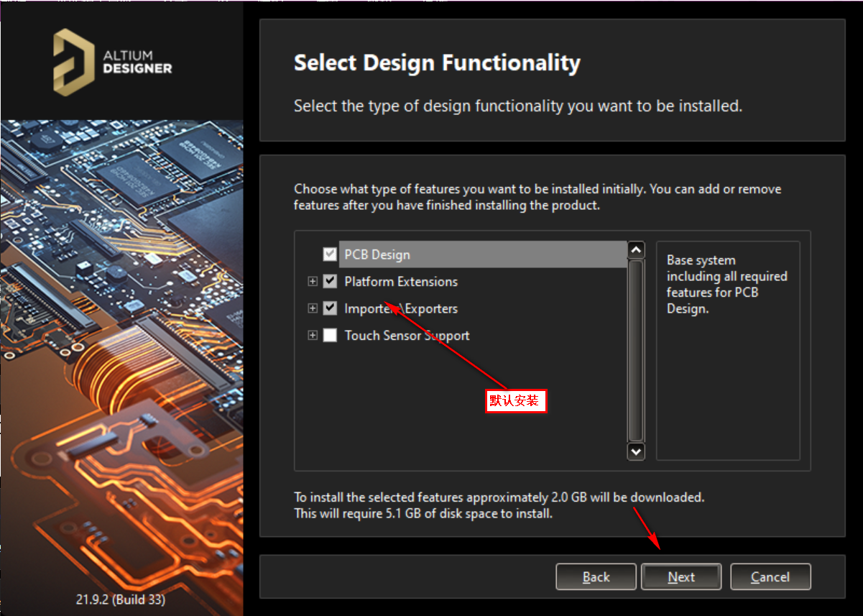Image resolution: width=863 pixels, height=616 pixels.
Task: Uncheck the Platform Extensions checkbox
Action: [330, 281]
